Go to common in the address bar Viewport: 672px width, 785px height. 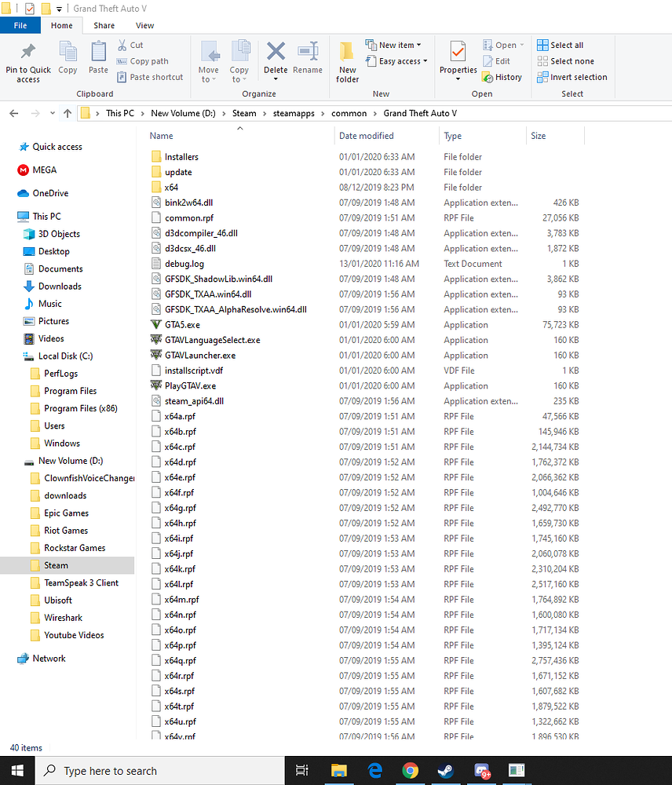[349, 114]
